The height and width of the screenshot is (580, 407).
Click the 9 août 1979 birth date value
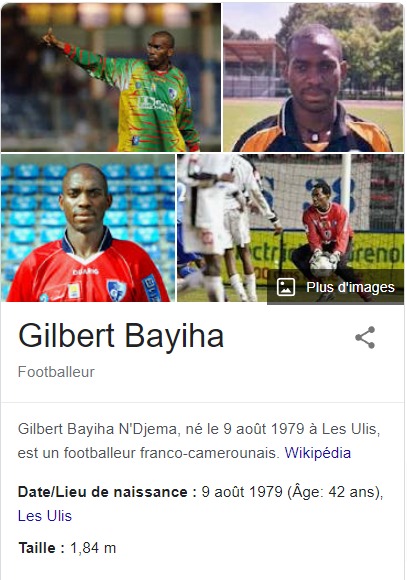point(242,492)
